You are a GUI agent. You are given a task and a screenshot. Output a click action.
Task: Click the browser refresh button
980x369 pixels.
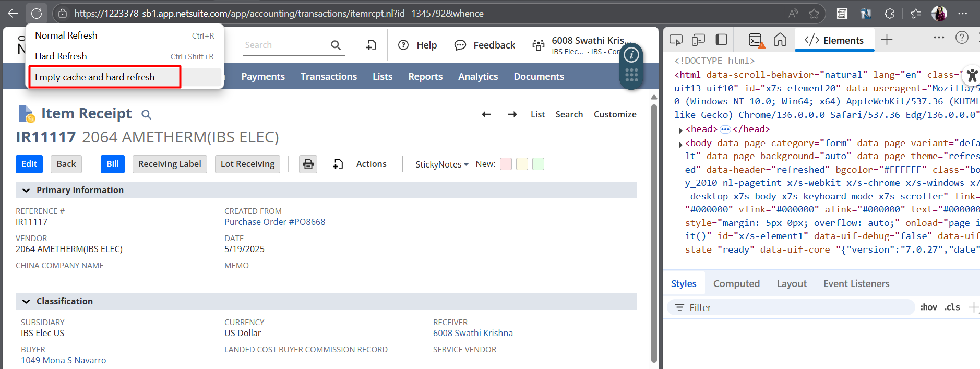click(37, 14)
